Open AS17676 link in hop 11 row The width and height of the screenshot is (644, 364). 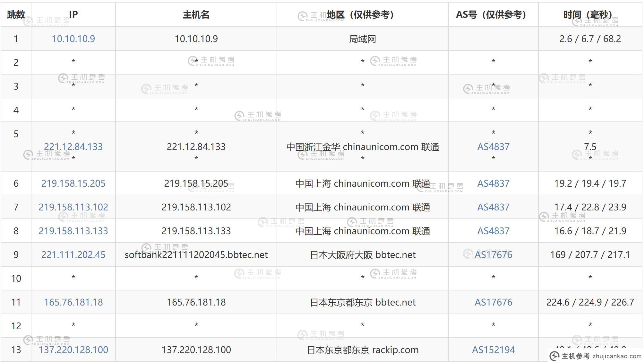[x=494, y=302]
